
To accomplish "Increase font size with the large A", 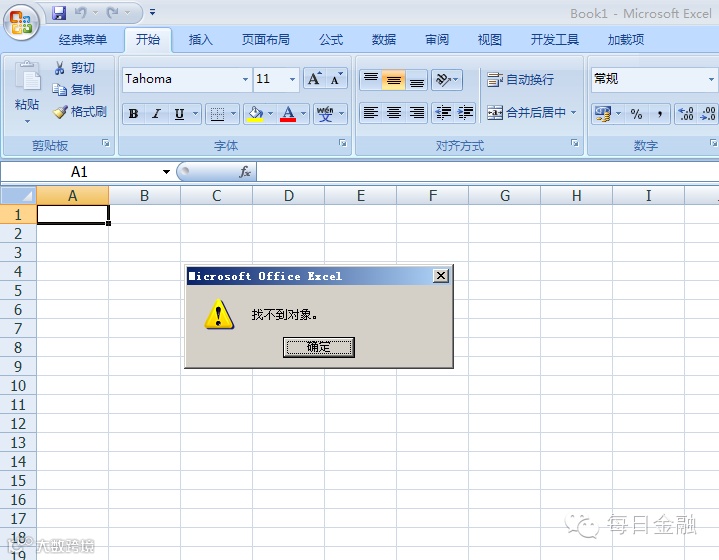I will (314, 79).
